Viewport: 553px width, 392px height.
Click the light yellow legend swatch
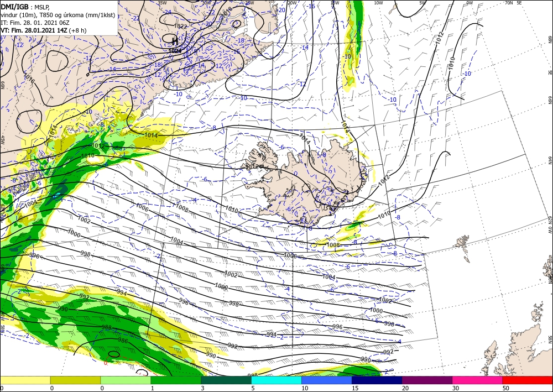pos(25,380)
